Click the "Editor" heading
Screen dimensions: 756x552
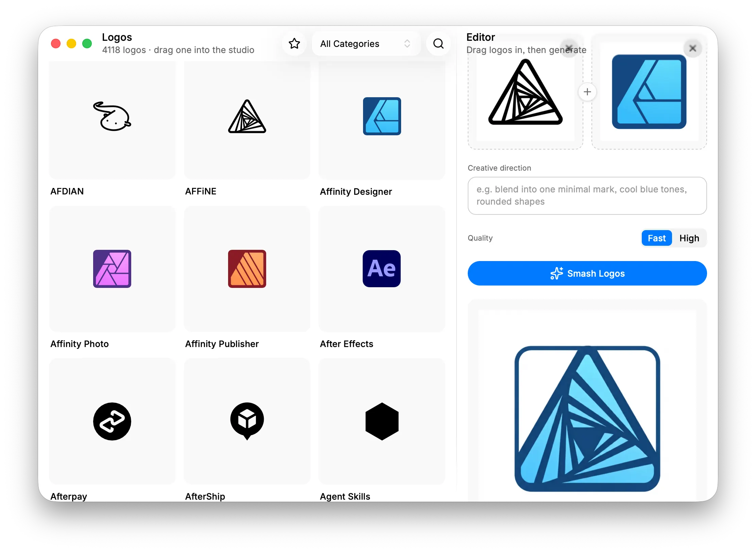click(481, 37)
